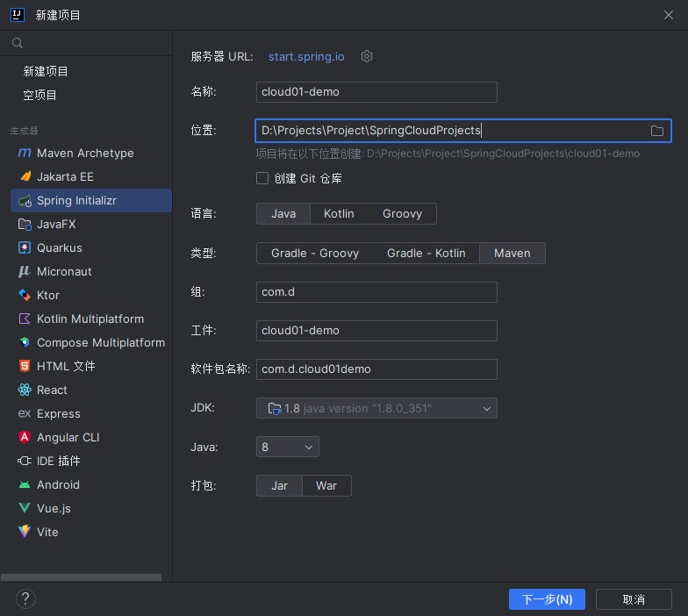Click the Spring Initializr leaf icon

(25, 200)
